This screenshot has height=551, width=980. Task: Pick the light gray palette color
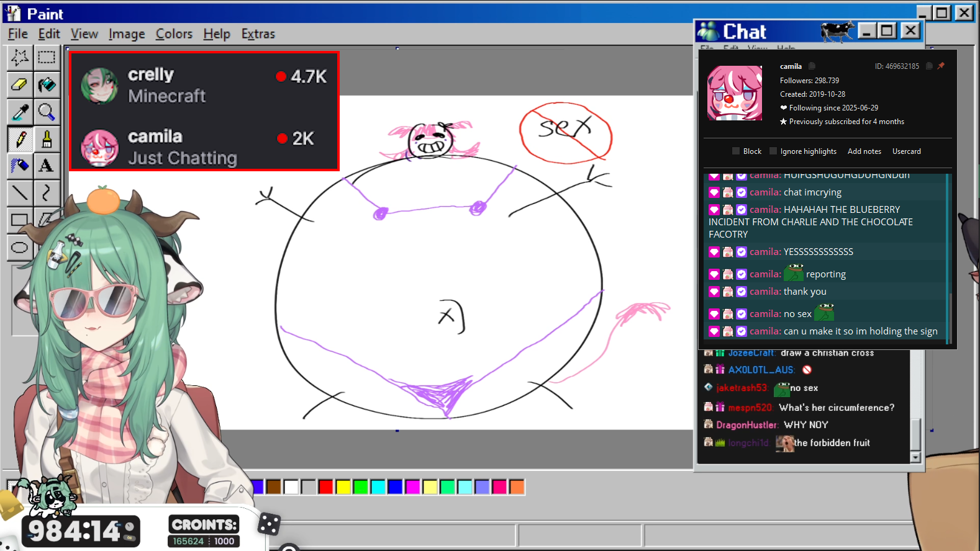(x=309, y=487)
